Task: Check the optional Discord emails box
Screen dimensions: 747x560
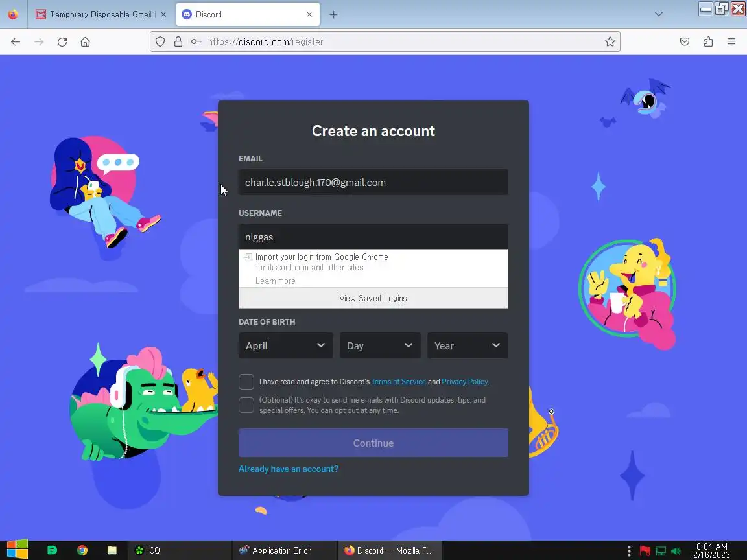Action: click(246, 405)
